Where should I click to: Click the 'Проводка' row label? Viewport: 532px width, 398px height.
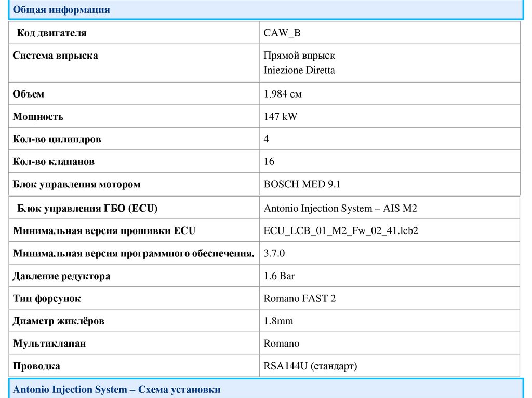tap(36, 366)
